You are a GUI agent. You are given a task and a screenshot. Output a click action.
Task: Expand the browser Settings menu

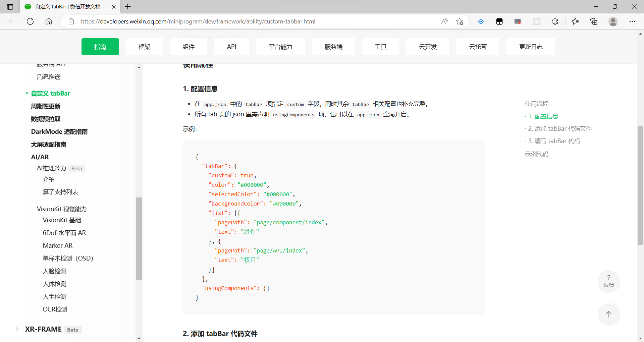click(x=633, y=21)
